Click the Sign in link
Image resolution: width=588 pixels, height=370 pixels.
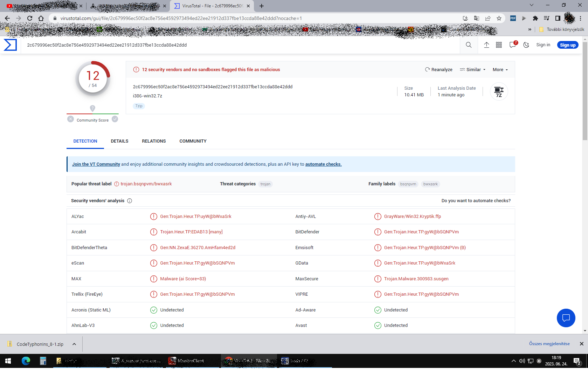(543, 45)
